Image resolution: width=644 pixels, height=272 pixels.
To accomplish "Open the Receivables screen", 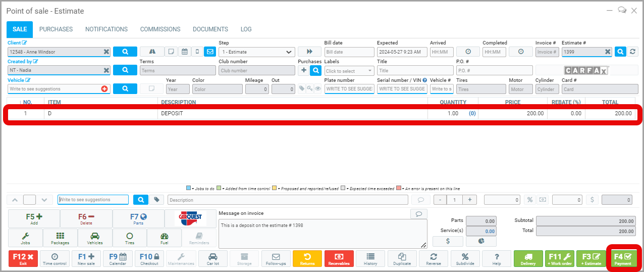I will pos(339,259).
